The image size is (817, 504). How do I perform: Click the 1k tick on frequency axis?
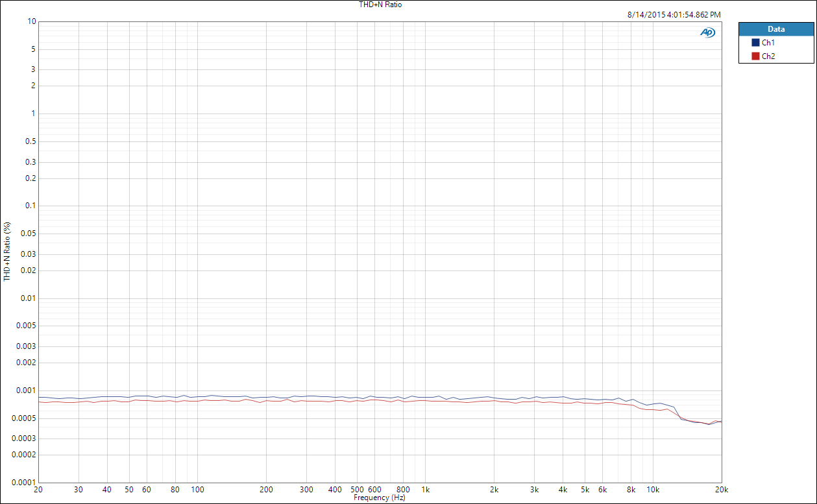[426, 490]
